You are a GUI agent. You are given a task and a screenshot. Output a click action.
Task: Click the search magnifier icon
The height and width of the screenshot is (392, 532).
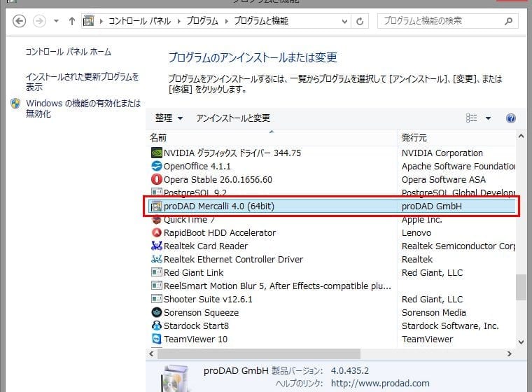click(508, 22)
